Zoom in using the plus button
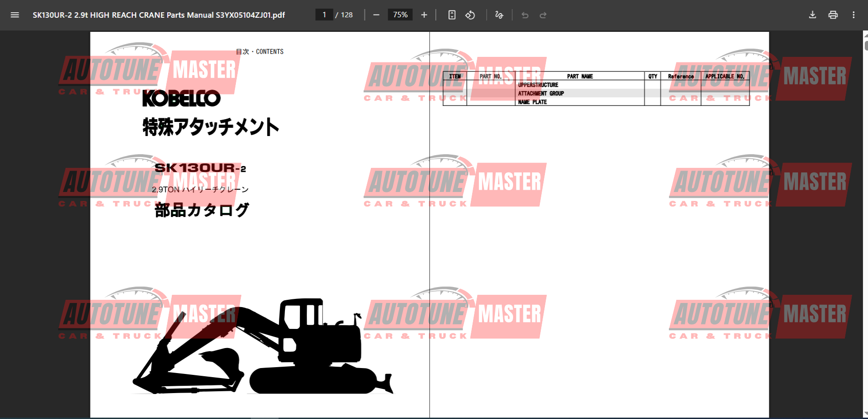The width and height of the screenshot is (868, 419). point(424,15)
